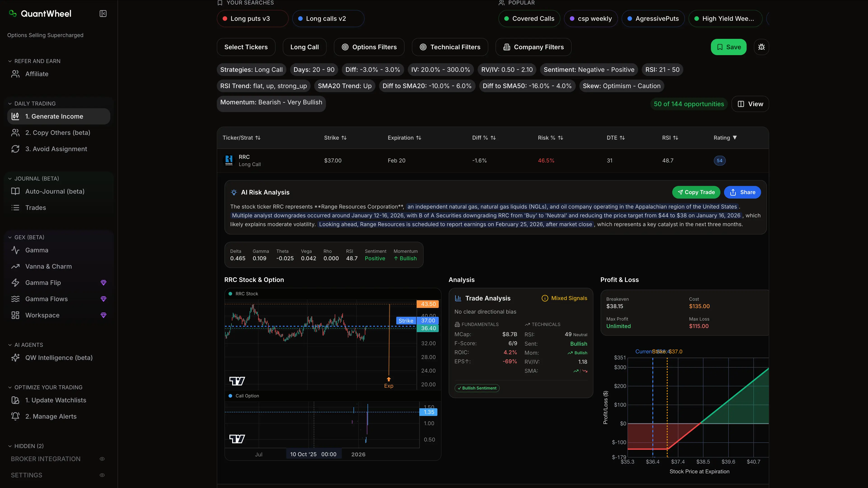Share the RRC trade analysis

point(742,192)
